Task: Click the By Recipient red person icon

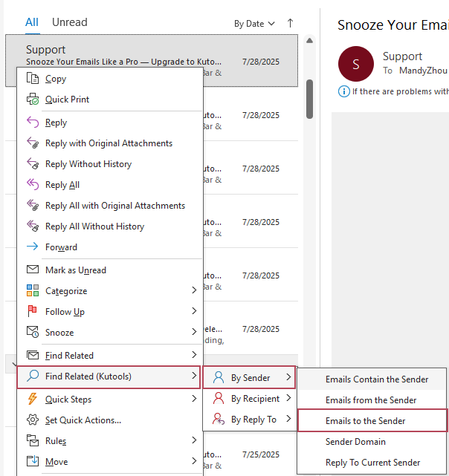Action: pyautogui.click(x=219, y=398)
